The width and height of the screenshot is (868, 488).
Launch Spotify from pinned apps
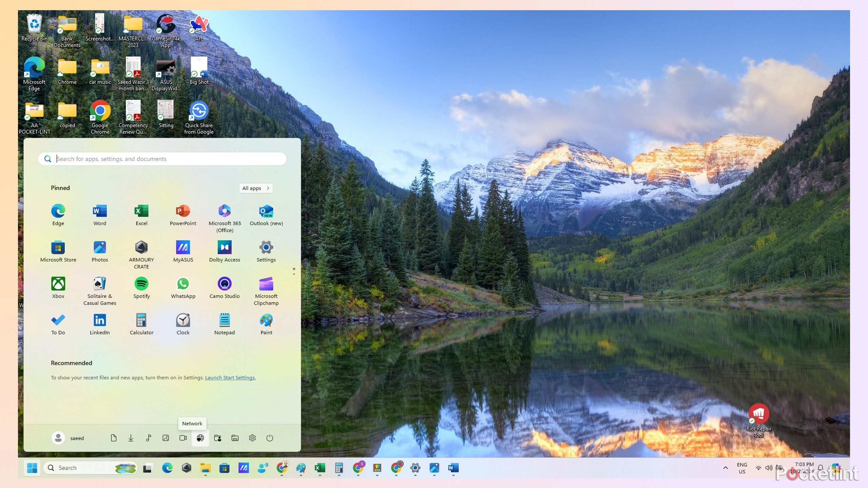(x=141, y=287)
